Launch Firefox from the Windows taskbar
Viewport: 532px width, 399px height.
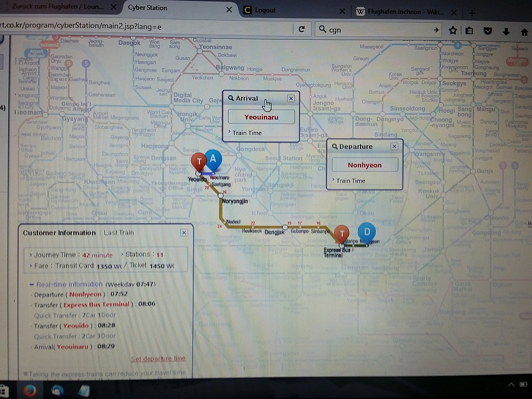30,391
